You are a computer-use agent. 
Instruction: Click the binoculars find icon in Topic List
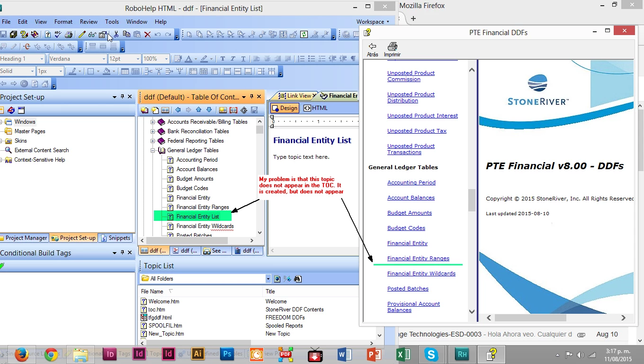298,279
